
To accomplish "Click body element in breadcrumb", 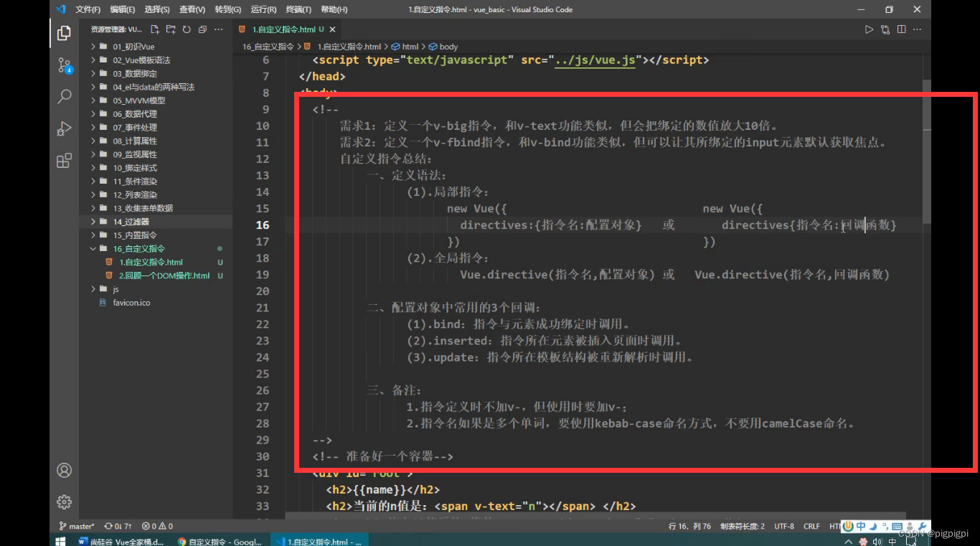I will point(443,47).
